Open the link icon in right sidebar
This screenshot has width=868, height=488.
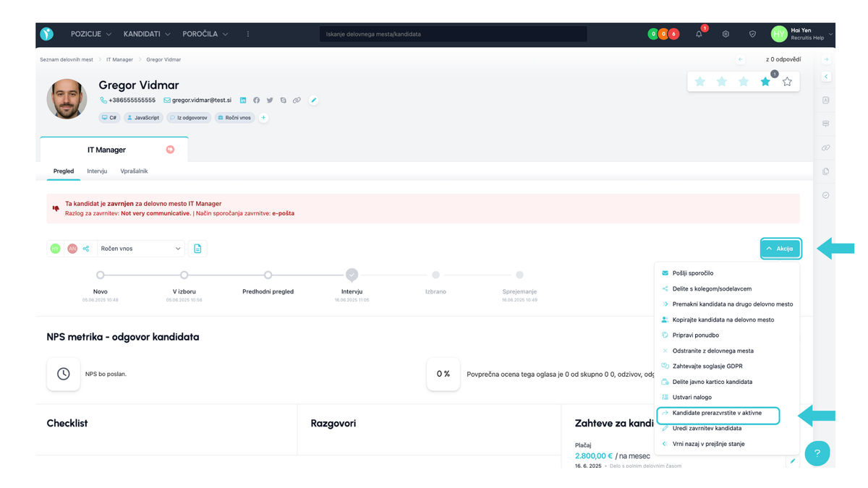coord(826,147)
